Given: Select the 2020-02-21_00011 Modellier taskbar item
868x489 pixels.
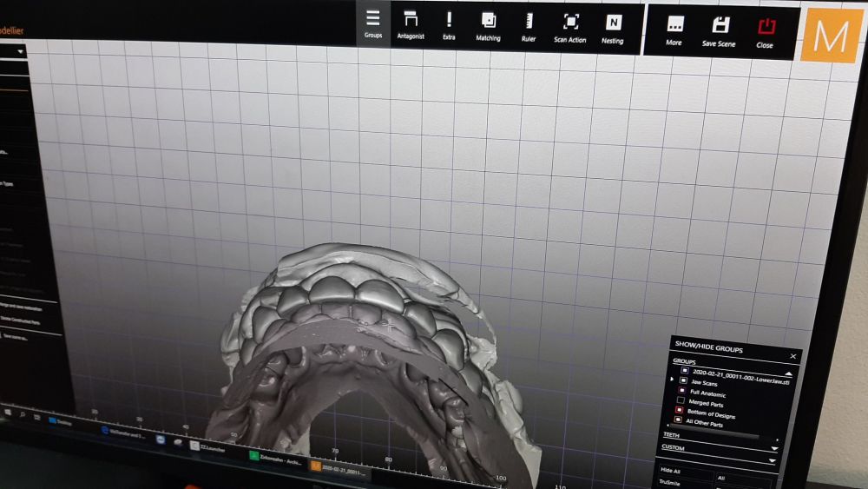Looking at the screenshot, I should tap(339, 470).
